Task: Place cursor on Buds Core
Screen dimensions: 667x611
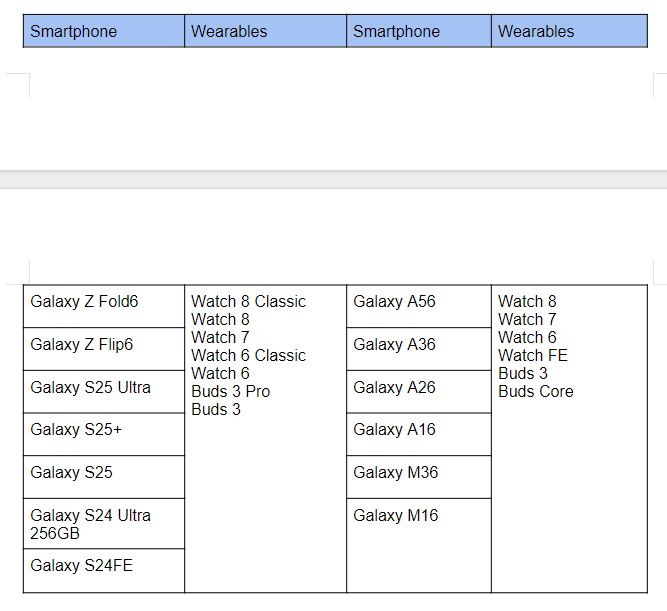Action: click(x=536, y=391)
